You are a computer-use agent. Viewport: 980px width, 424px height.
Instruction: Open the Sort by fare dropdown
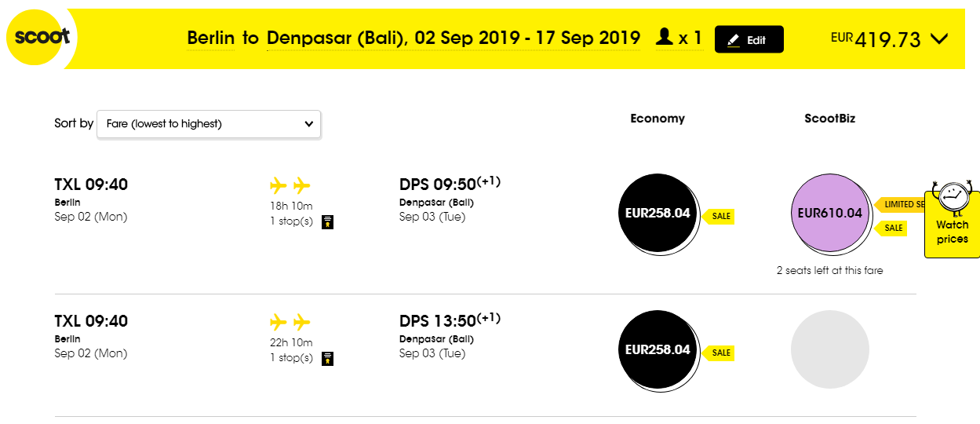pyautogui.click(x=209, y=124)
